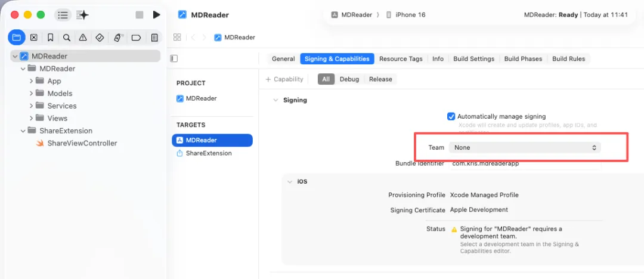Open the Breakpoint navigator icon
This screenshot has height=279, width=644.
(136, 38)
